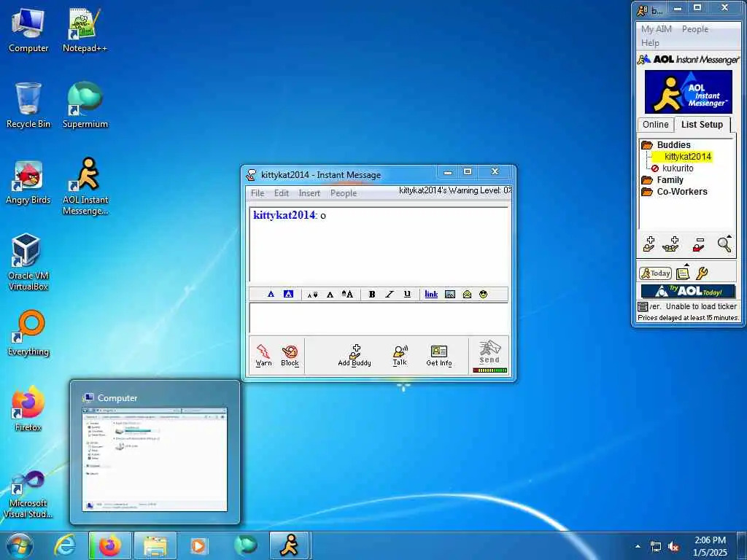The width and height of the screenshot is (747, 560).
Task: Open Microsoft Visual Studio shortcut
Action: (28, 494)
